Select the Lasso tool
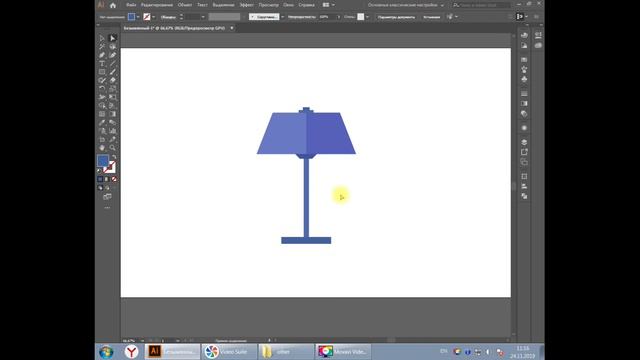Image resolution: width=640 pixels, height=360 pixels. pos(113,47)
